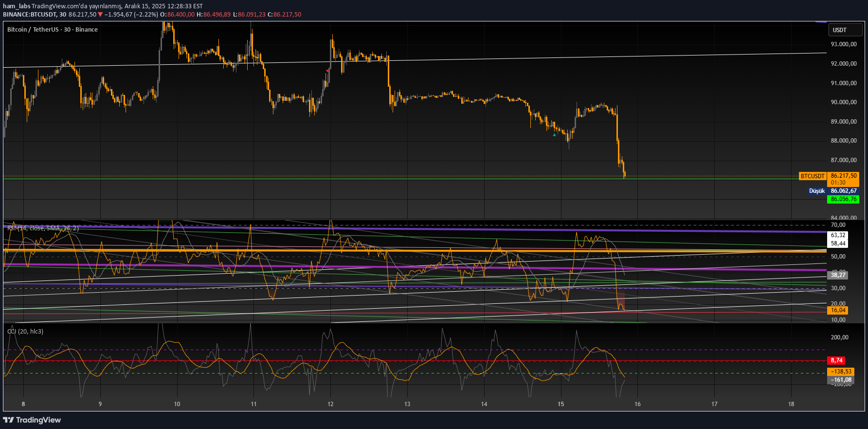Image resolution: width=868 pixels, height=429 pixels.
Task: Select the RSI indicator legend title
Action: (x=43, y=228)
